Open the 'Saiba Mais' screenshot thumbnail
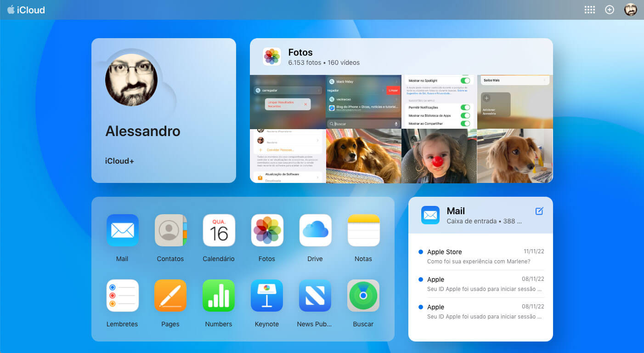Image resolution: width=644 pixels, height=353 pixels. (x=515, y=102)
